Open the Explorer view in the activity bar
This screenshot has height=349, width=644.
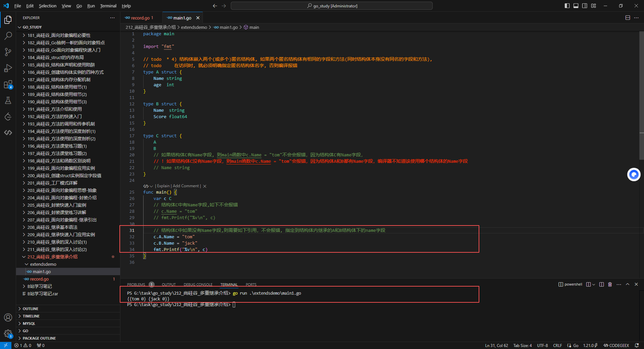pyautogui.click(x=8, y=20)
